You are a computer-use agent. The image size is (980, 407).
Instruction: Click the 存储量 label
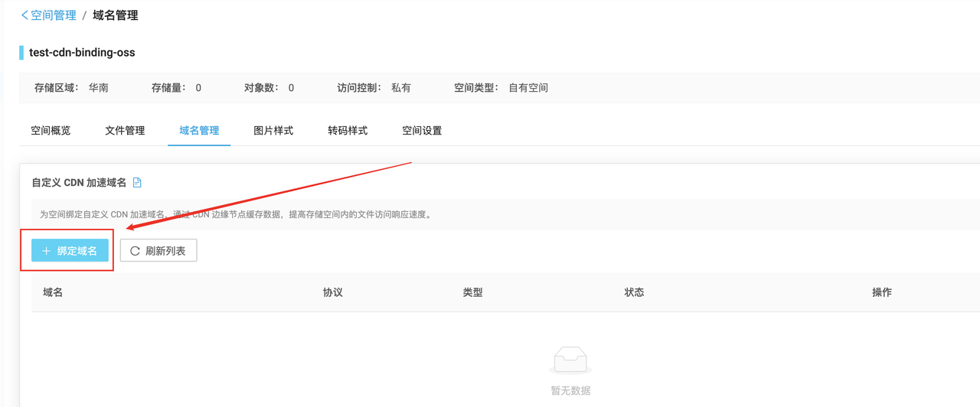coord(169,88)
